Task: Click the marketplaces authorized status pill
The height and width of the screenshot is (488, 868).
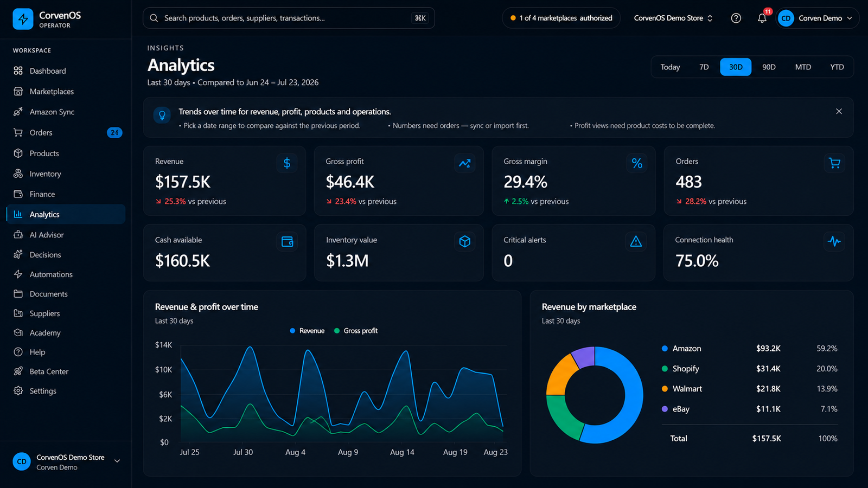Action: coord(561,18)
